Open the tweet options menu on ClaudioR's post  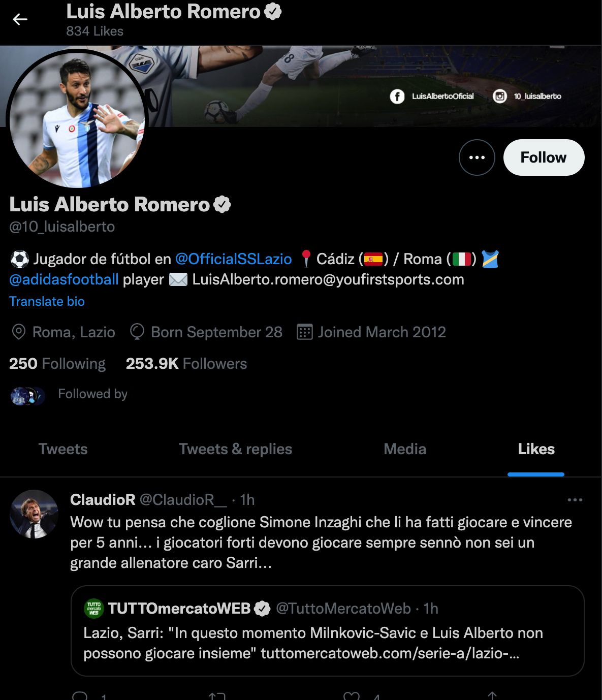click(x=575, y=499)
